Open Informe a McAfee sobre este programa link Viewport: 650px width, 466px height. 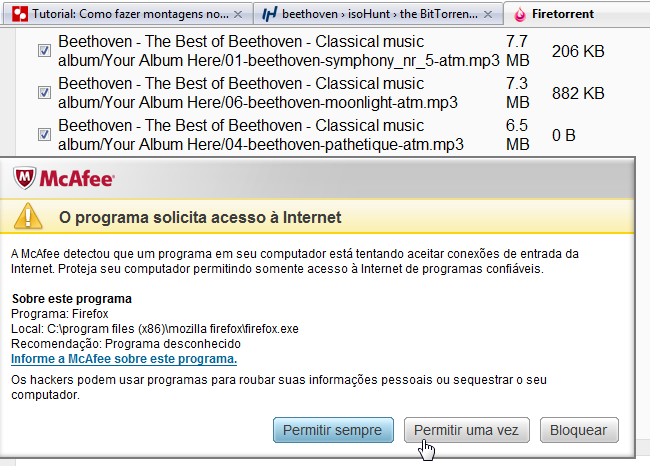[124, 359]
